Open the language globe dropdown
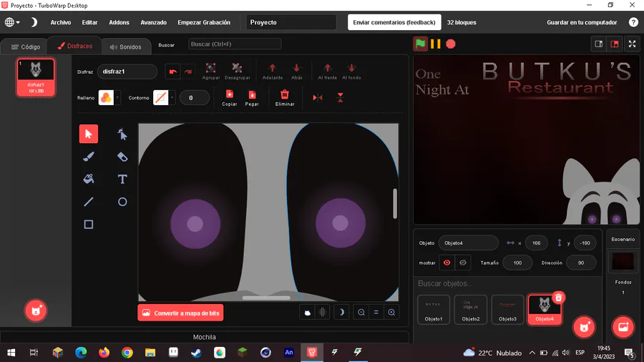 pos(12,22)
